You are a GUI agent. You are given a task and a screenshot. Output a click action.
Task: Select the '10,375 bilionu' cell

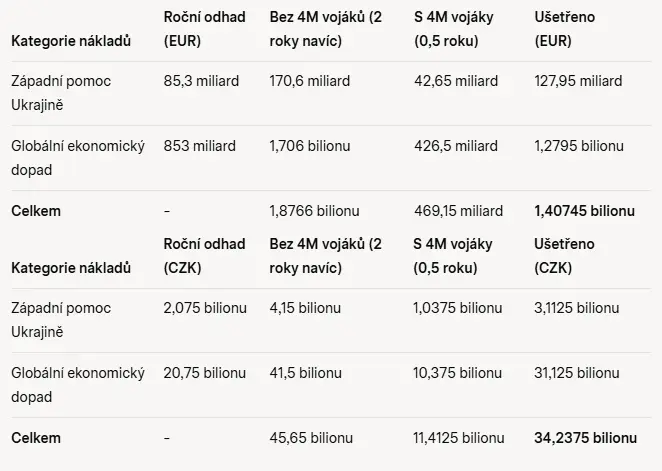457,373
